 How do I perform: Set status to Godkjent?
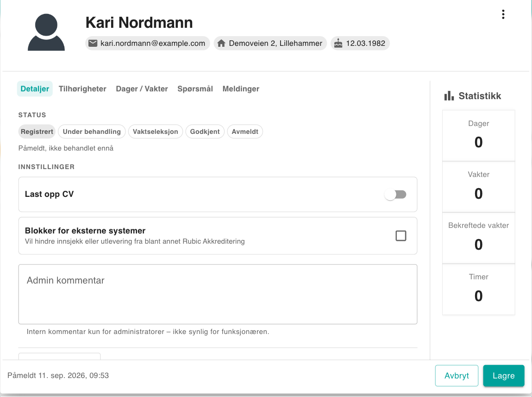coord(205,132)
